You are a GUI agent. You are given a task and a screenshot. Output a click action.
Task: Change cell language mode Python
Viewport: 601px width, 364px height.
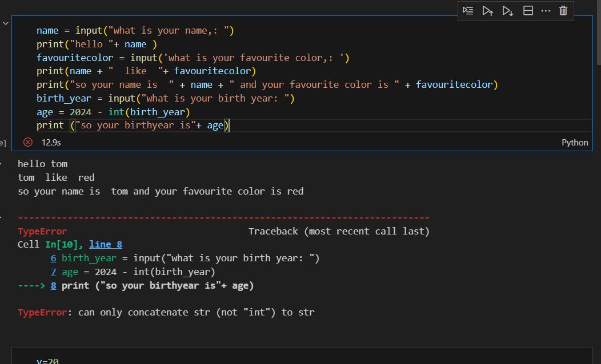pyautogui.click(x=575, y=143)
